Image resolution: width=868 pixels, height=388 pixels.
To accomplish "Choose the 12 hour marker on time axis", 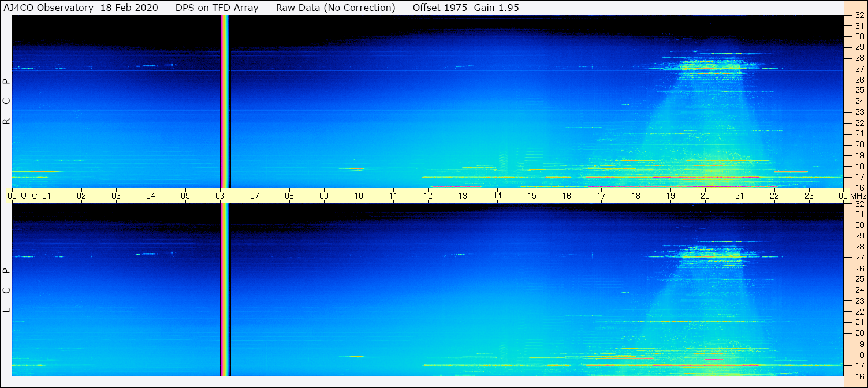I will [x=428, y=196].
